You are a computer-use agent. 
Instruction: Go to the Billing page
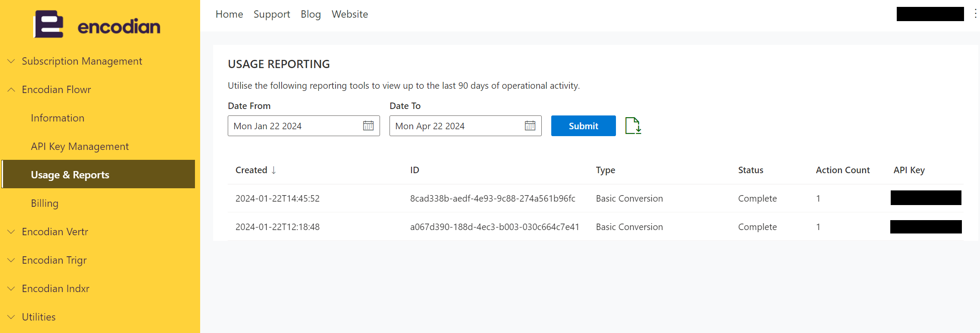[44, 203]
